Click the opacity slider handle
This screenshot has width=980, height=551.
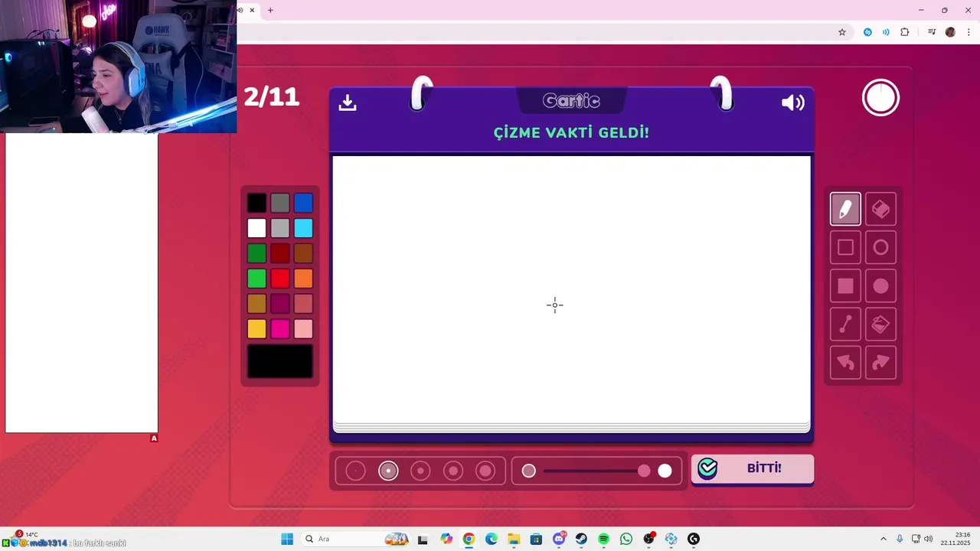644,471
